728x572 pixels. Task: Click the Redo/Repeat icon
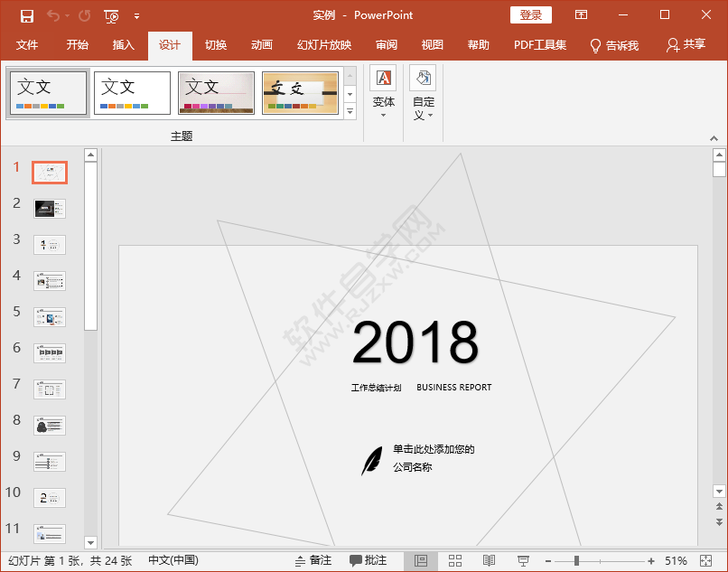coord(85,15)
